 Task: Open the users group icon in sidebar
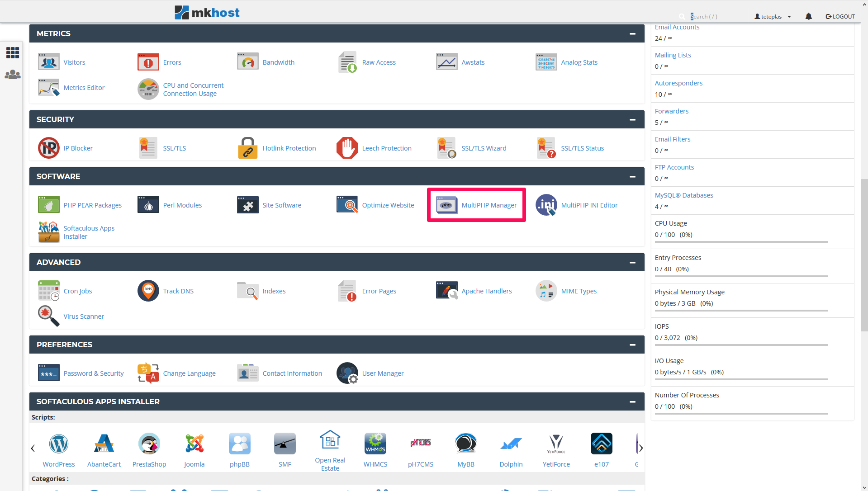(x=13, y=75)
